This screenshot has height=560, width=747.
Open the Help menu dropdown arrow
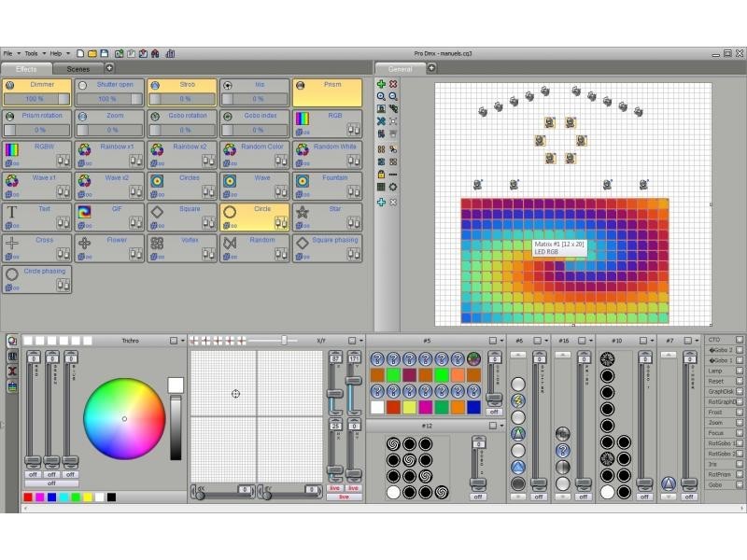coord(68,54)
